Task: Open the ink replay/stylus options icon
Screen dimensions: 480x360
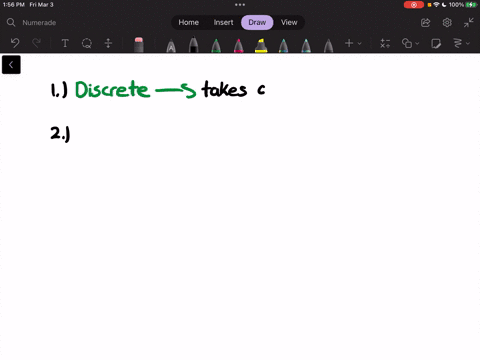Action: point(458,43)
